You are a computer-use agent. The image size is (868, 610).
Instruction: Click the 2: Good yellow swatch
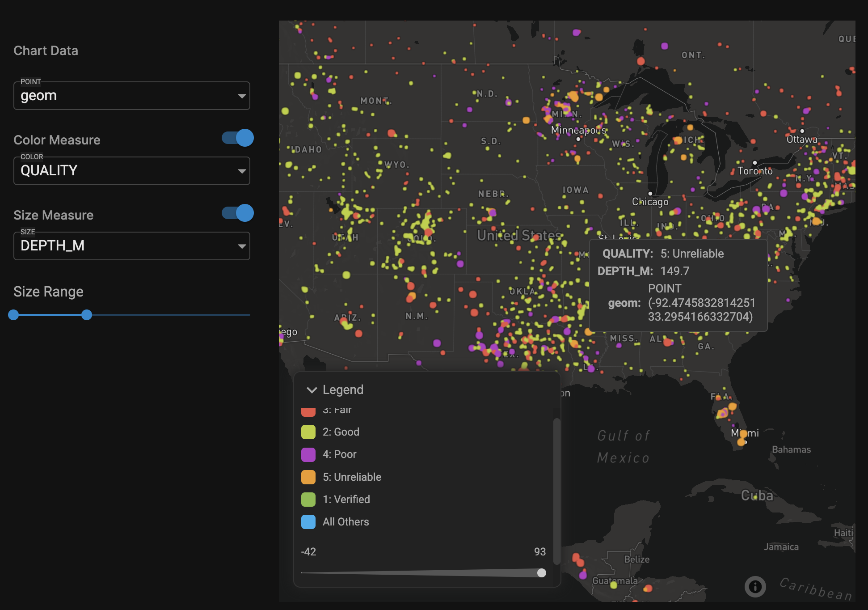[x=308, y=432]
